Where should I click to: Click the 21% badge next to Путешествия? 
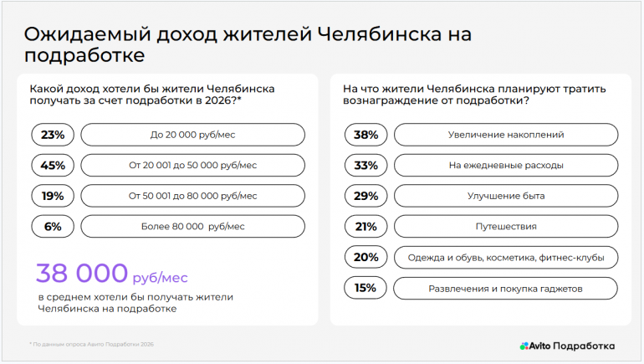(365, 226)
